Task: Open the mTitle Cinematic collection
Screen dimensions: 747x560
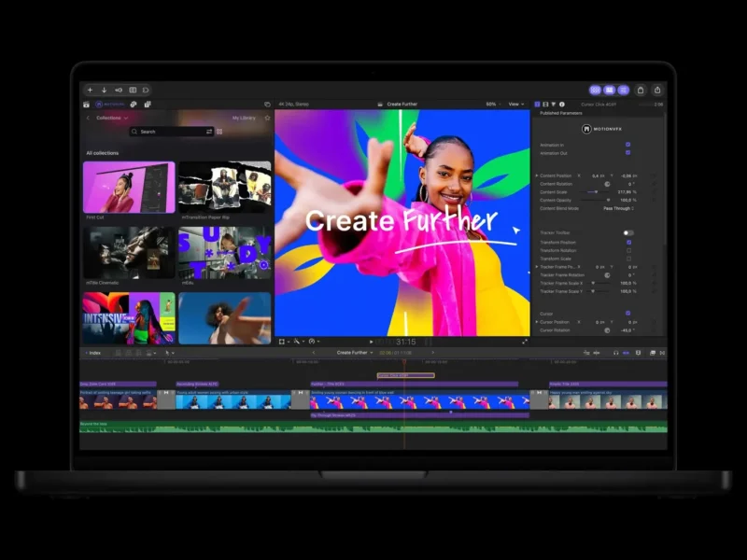Action: click(129, 253)
